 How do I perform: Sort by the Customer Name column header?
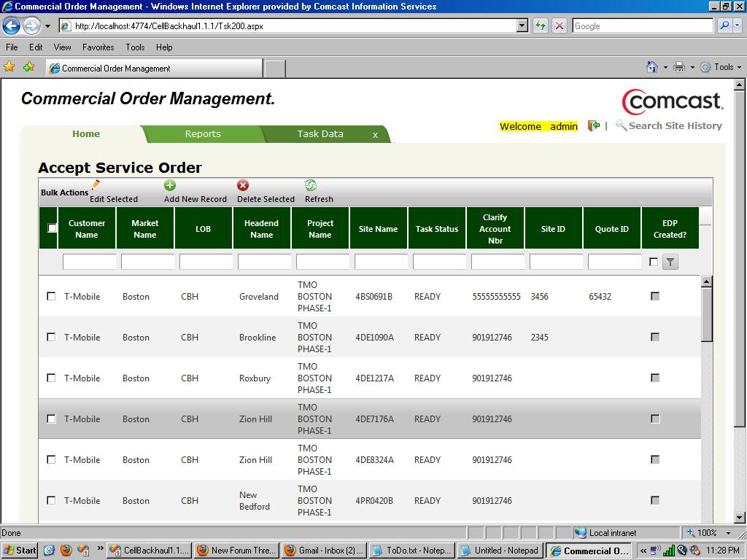pos(87,228)
